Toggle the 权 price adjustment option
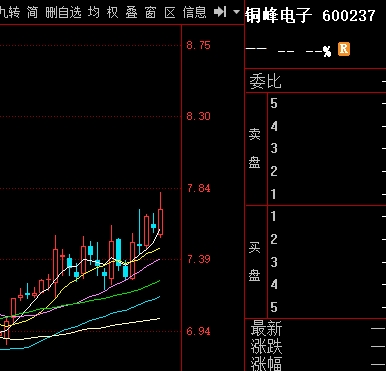Image resolution: width=386 pixels, height=371 pixels. click(x=113, y=13)
